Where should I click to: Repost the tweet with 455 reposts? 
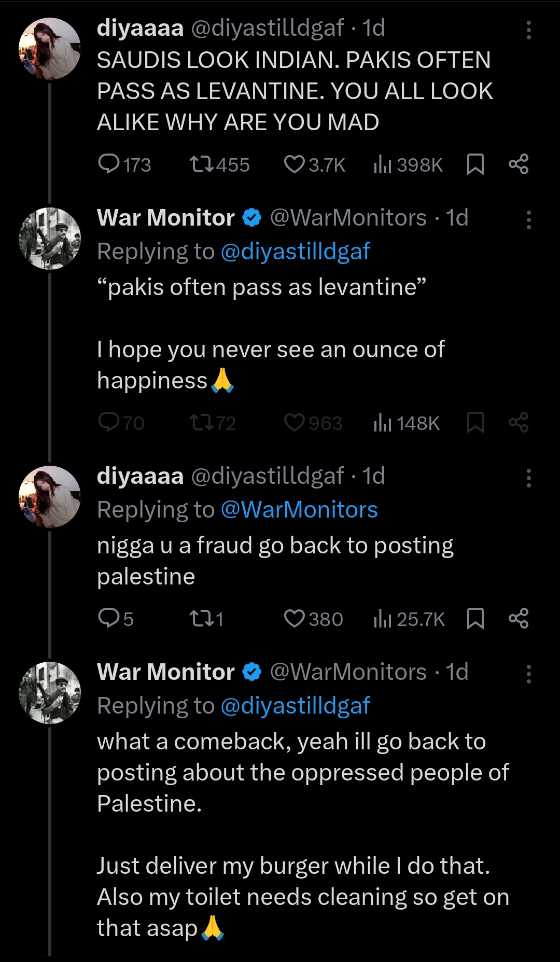201,164
